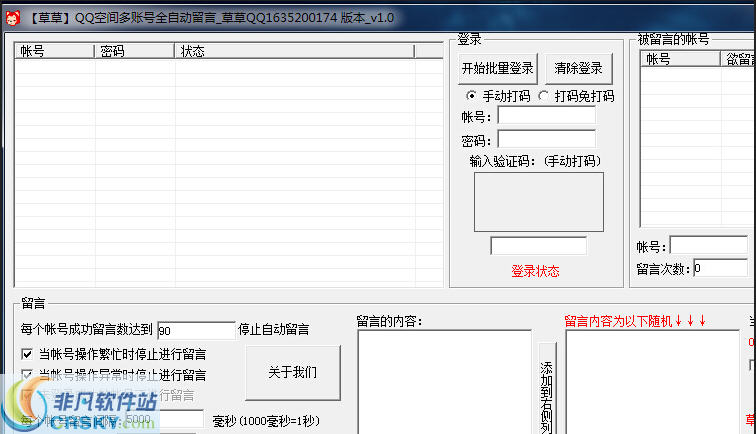Click 关于我们 button
The width and height of the screenshot is (756, 434).
pyautogui.click(x=293, y=372)
